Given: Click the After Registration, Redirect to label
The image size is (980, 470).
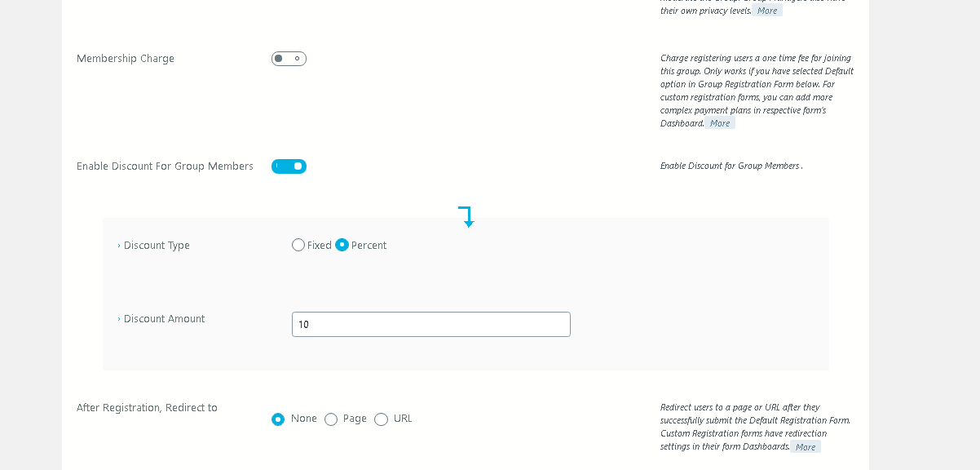Looking at the screenshot, I should (x=147, y=408).
